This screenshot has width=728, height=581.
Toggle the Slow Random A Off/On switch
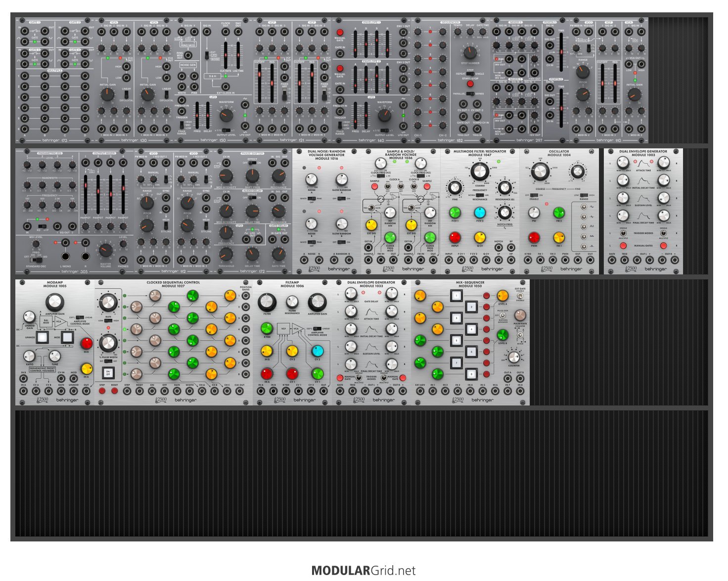[x=342, y=198]
